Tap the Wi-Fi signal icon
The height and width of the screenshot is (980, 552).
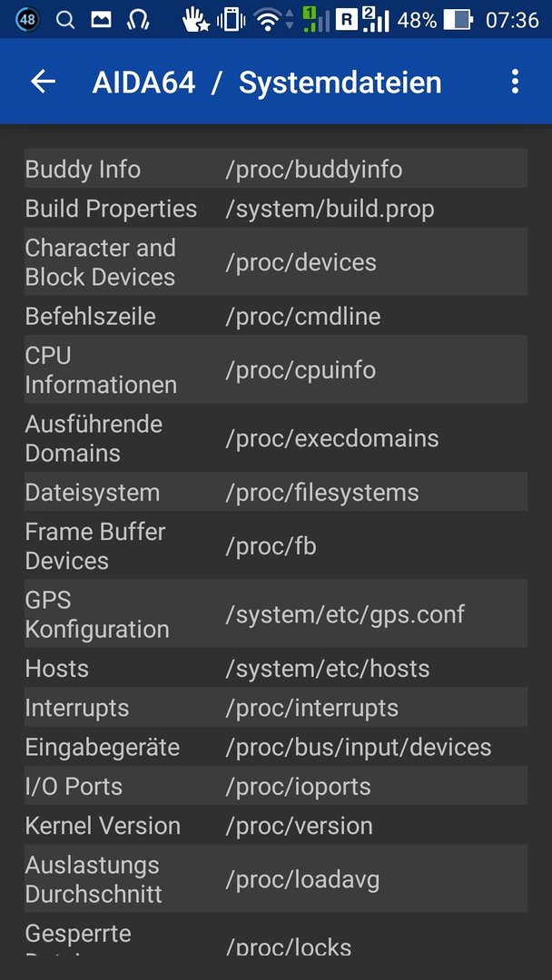[270, 21]
